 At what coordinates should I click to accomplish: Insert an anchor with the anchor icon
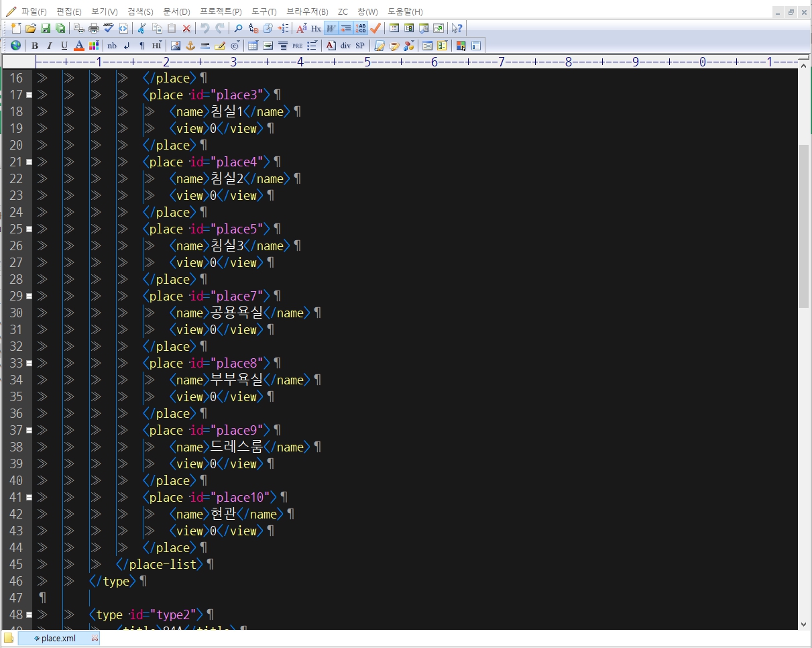click(190, 46)
